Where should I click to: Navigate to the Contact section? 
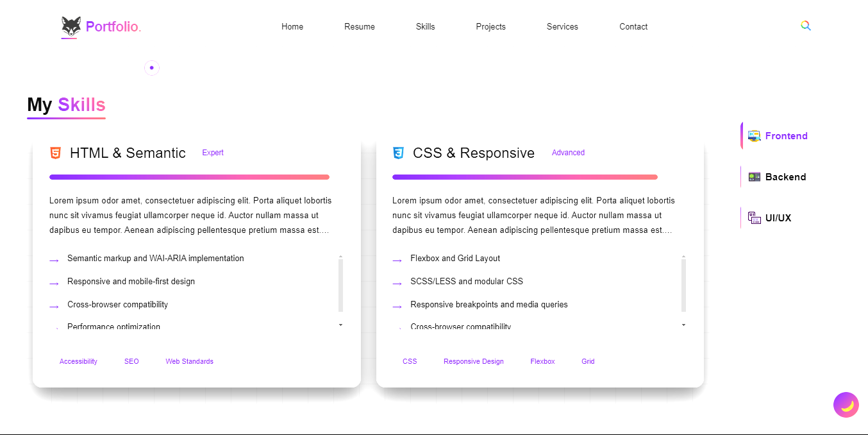[x=633, y=26]
